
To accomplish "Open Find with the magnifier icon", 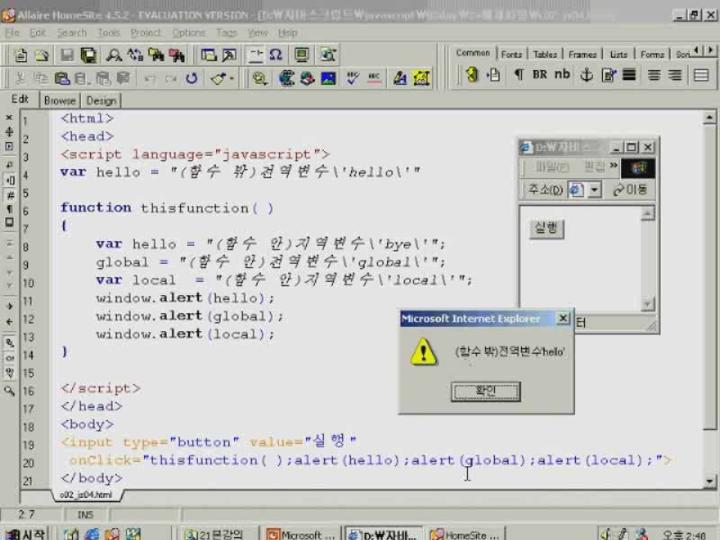I will coord(113,56).
